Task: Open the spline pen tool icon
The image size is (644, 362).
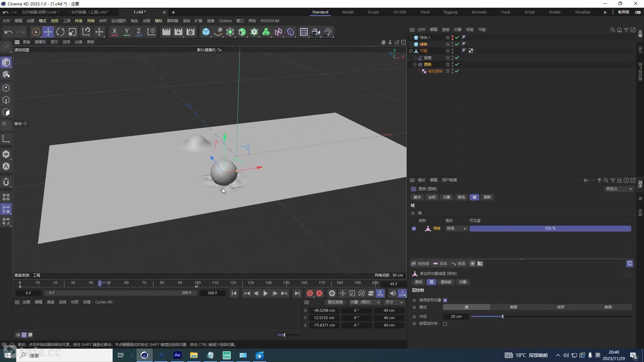Action: 218,32
